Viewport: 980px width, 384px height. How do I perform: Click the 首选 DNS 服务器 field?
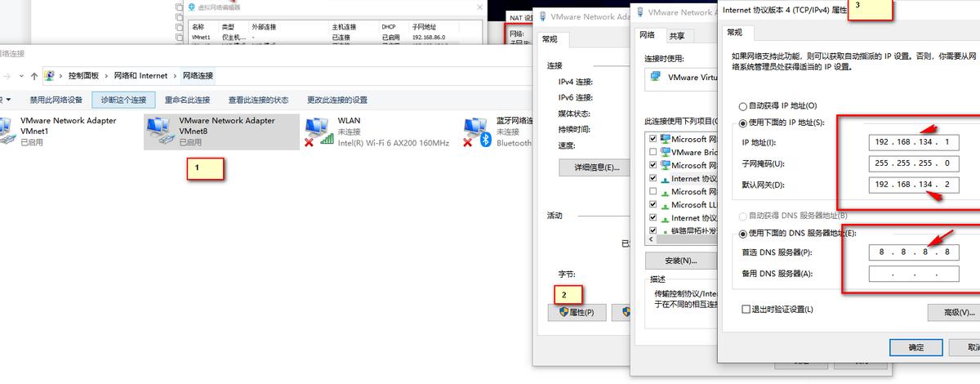point(914,252)
